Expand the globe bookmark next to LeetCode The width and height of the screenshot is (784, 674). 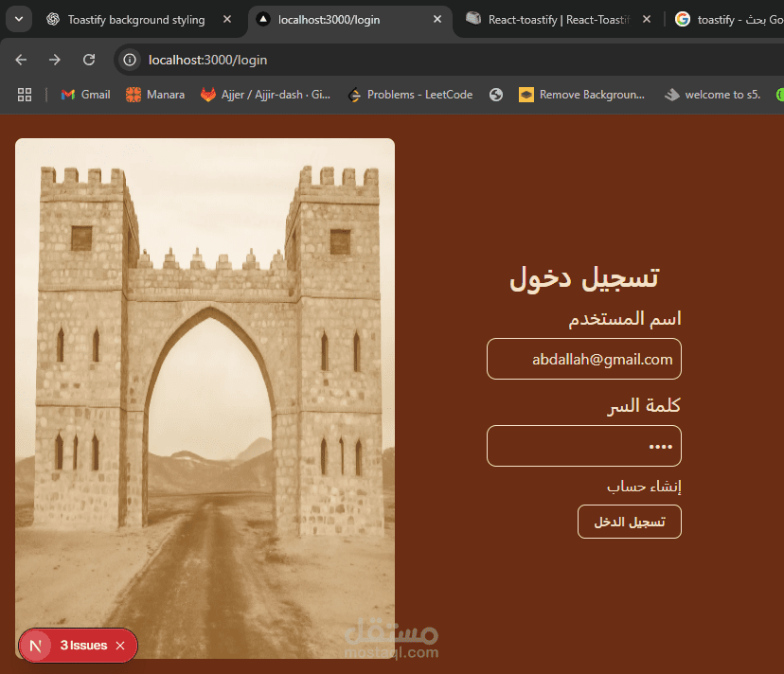pos(495,94)
